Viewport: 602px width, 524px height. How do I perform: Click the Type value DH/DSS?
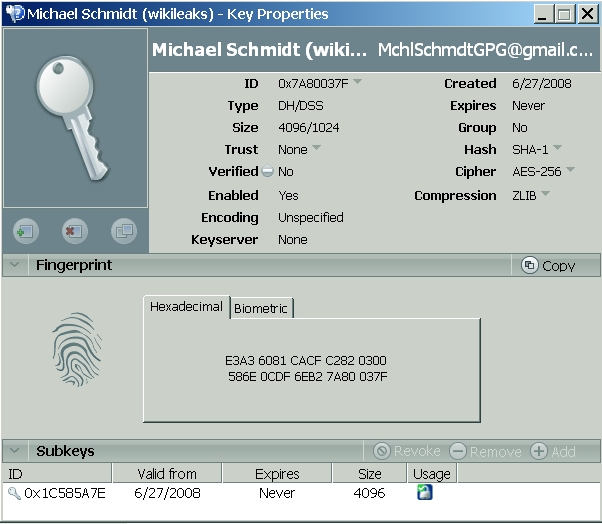click(x=301, y=105)
